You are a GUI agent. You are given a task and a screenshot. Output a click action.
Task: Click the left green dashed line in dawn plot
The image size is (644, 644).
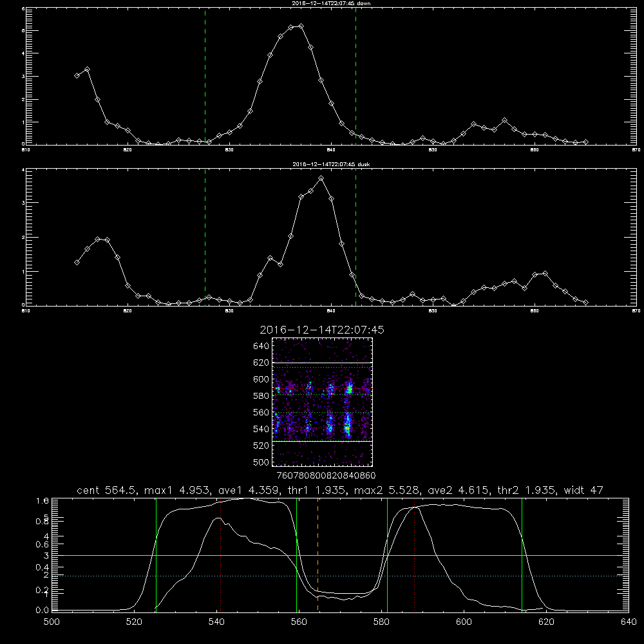pos(205,76)
